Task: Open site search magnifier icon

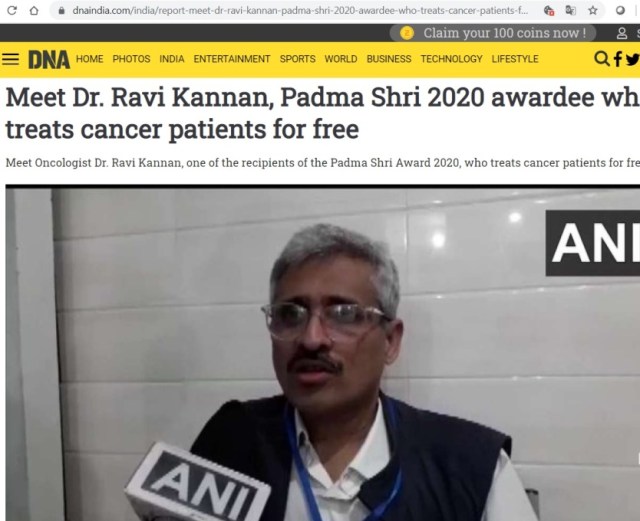Action: tap(601, 58)
